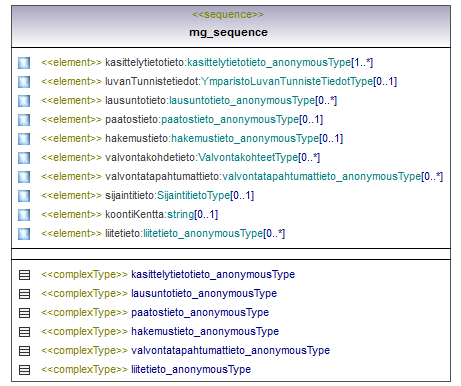Click the element icon beside lausuntotieto
Image resolution: width=461 pixels, height=386 pixels.
[24, 101]
